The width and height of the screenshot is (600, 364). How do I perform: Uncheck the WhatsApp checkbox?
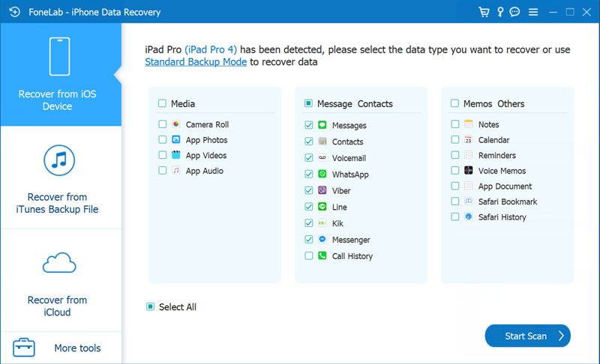[x=309, y=175]
